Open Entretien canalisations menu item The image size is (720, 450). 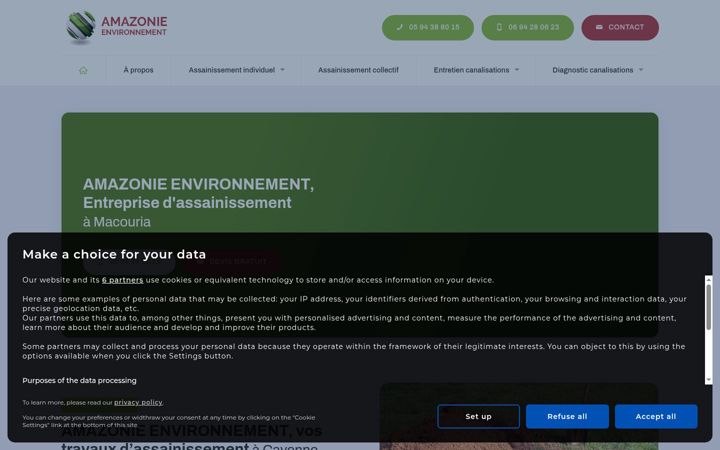471,70
